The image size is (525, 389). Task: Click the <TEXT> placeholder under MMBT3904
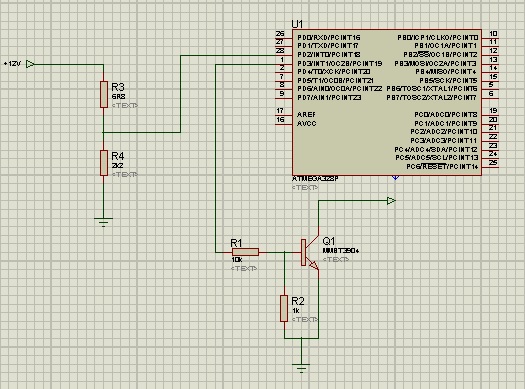pos(336,259)
